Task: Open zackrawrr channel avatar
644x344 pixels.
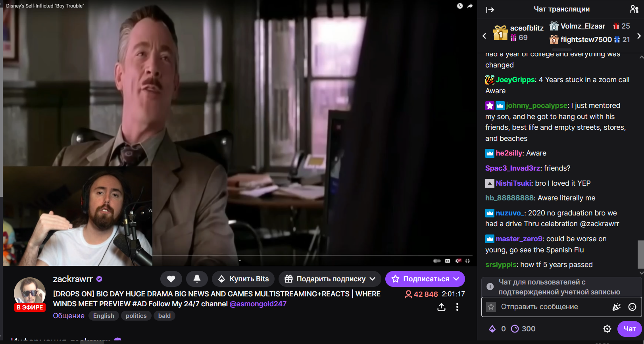Action: pyautogui.click(x=30, y=293)
